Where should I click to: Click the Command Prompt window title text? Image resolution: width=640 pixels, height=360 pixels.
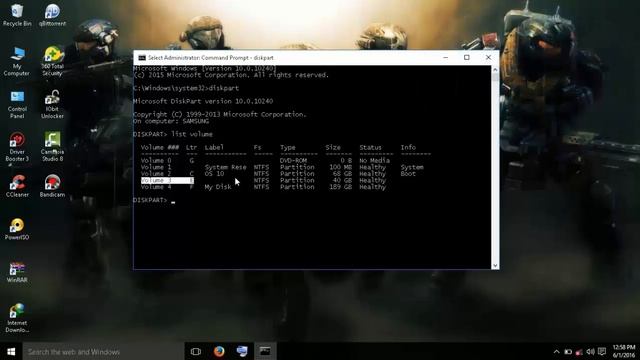coord(211,58)
